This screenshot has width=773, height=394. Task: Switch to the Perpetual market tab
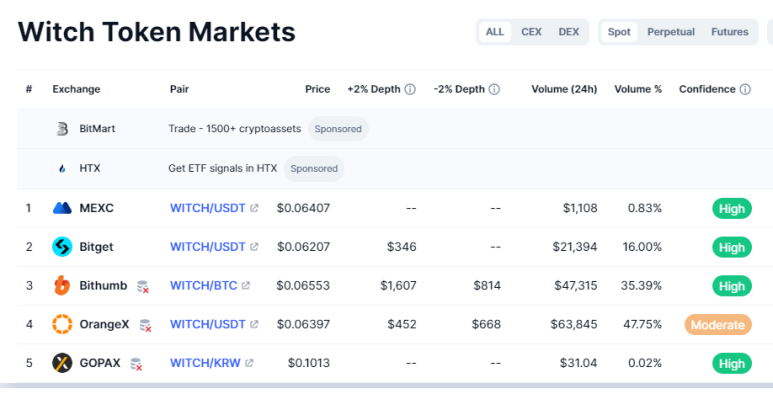[671, 32]
